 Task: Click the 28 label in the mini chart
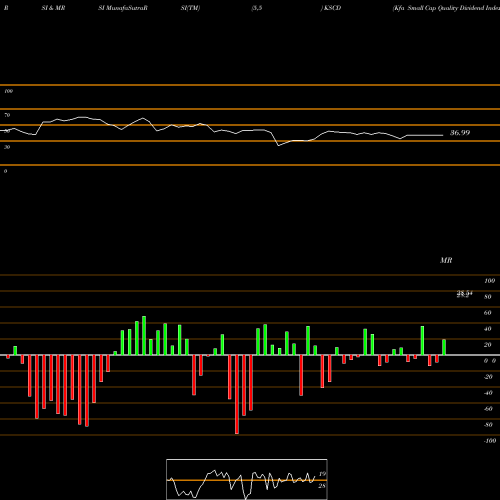coord(322,486)
